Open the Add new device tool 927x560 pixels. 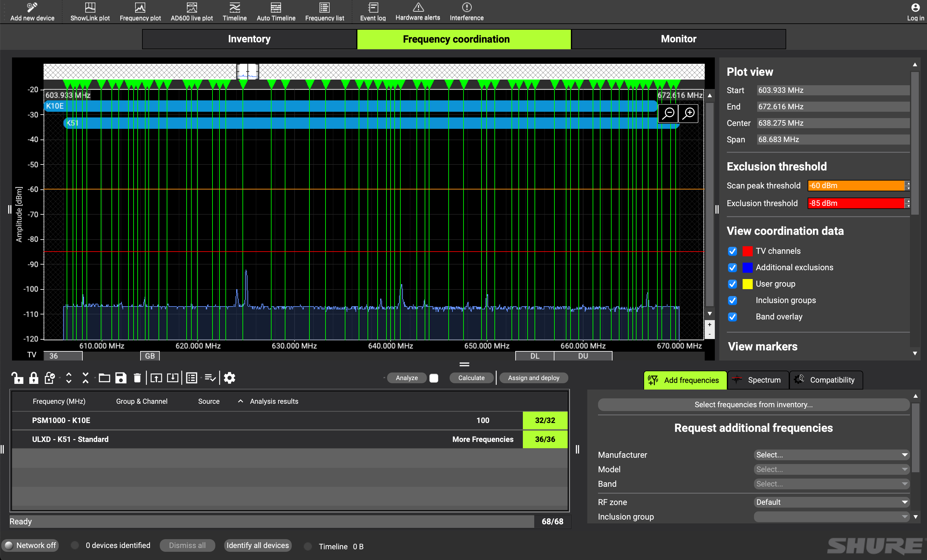[x=32, y=11]
